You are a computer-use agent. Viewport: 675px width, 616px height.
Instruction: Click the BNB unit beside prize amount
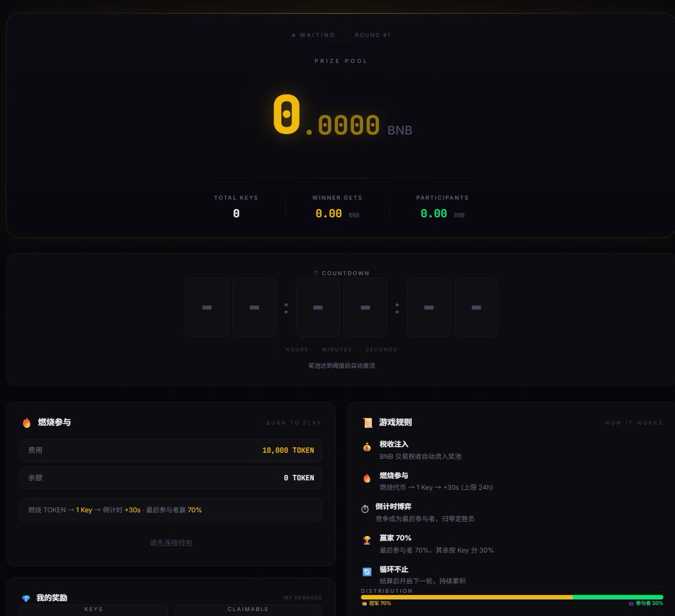click(x=400, y=130)
